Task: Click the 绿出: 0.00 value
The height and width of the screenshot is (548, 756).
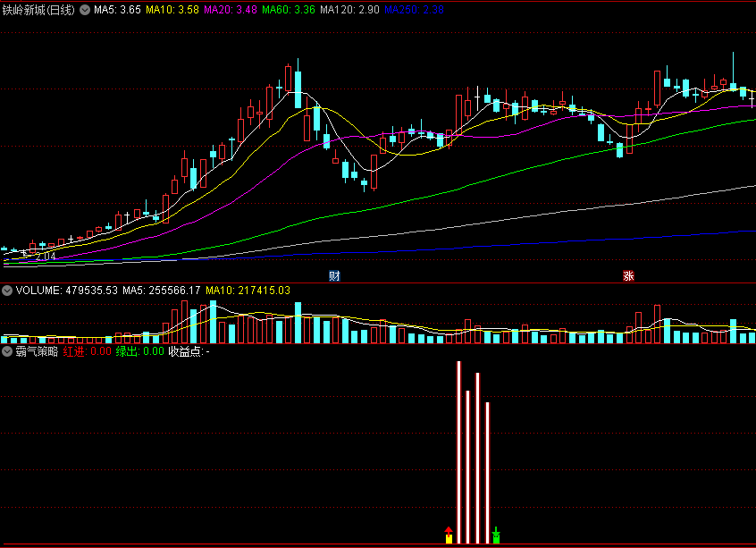Action: [x=139, y=351]
